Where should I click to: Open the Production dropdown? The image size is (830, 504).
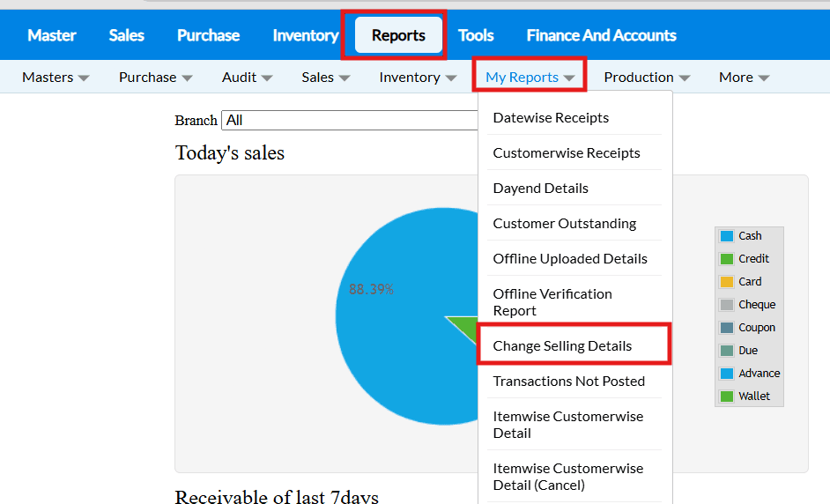click(646, 78)
